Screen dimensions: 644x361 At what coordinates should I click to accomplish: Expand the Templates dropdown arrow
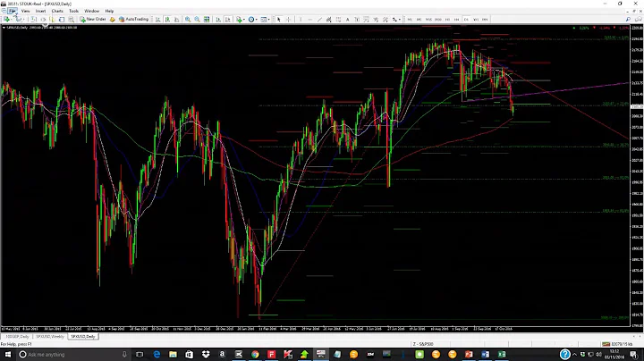tap(269, 20)
